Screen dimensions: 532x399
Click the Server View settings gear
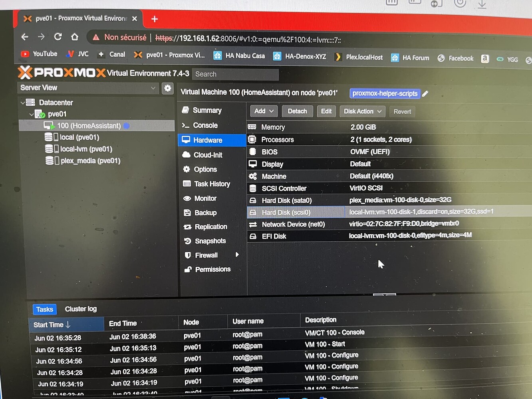[x=168, y=88]
